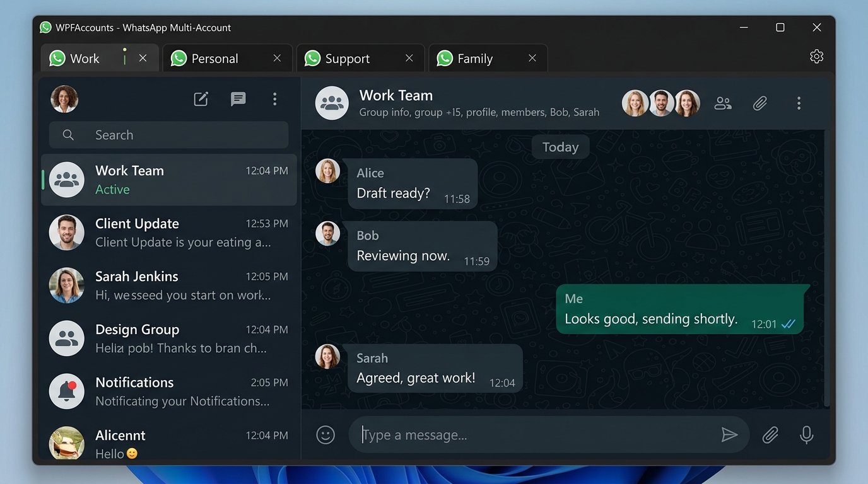The height and width of the screenshot is (484, 868).
Task: Click WhatsApp logo on Support tab
Action: point(312,58)
